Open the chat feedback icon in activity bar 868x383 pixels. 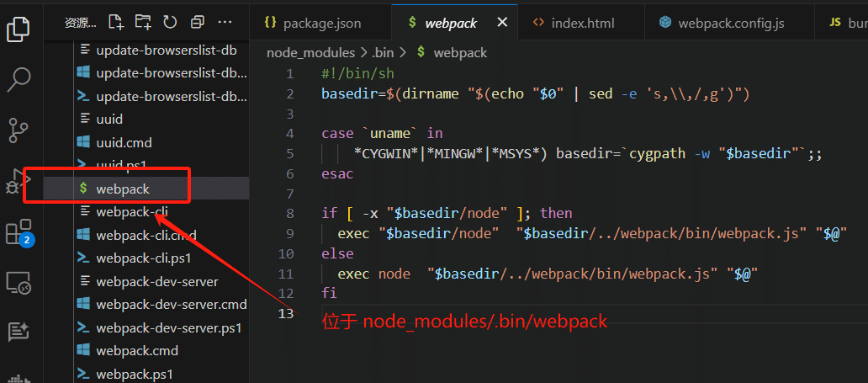click(19, 332)
